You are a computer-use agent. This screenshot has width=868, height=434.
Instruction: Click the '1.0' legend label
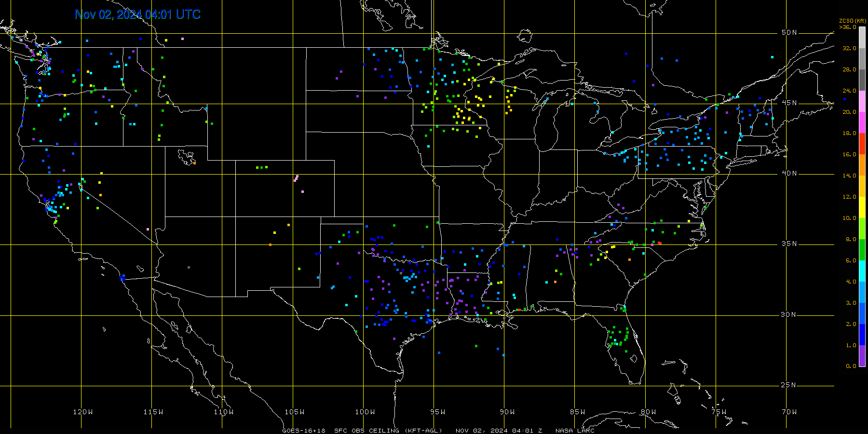851,345
